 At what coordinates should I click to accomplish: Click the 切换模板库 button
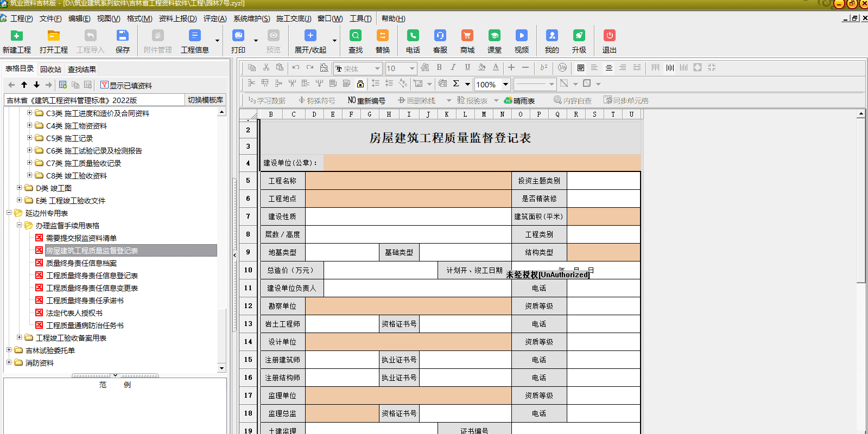205,100
